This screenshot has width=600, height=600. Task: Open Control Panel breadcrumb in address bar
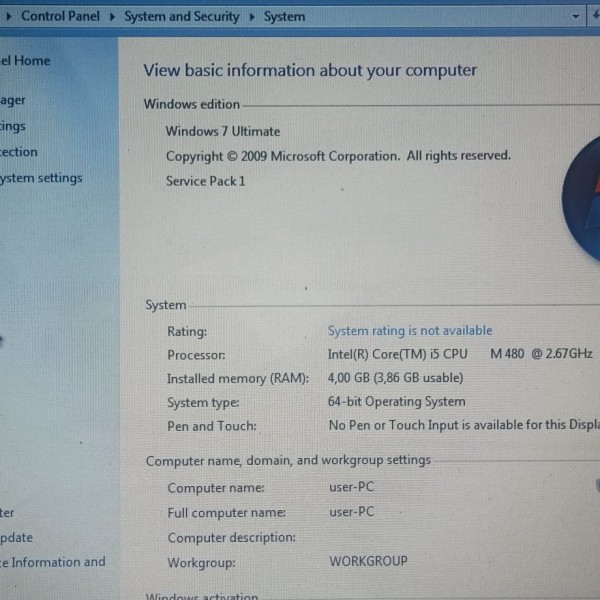pyautogui.click(x=60, y=16)
